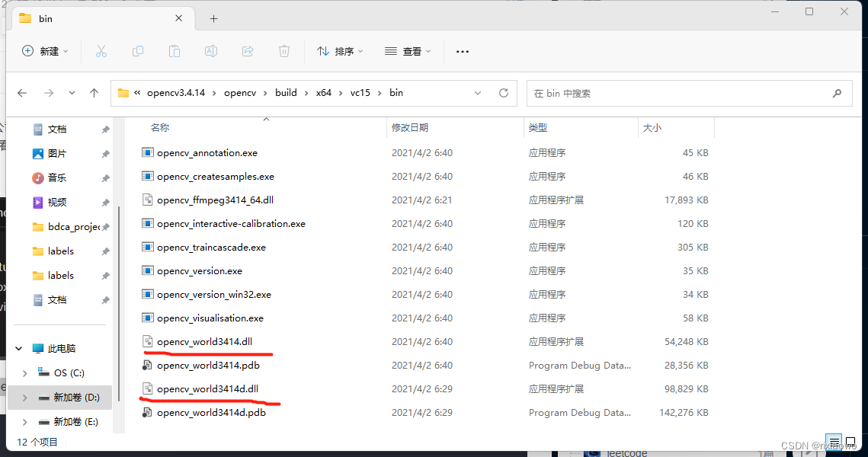Go back with the left arrow
Image resolution: width=868 pixels, height=457 pixels.
click(22, 93)
